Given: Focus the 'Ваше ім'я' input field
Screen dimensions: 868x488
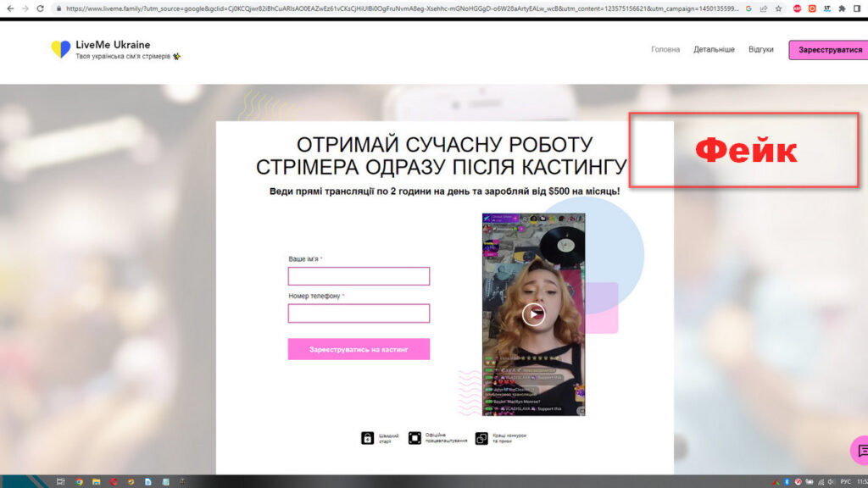Looking at the screenshot, I should coord(359,276).
